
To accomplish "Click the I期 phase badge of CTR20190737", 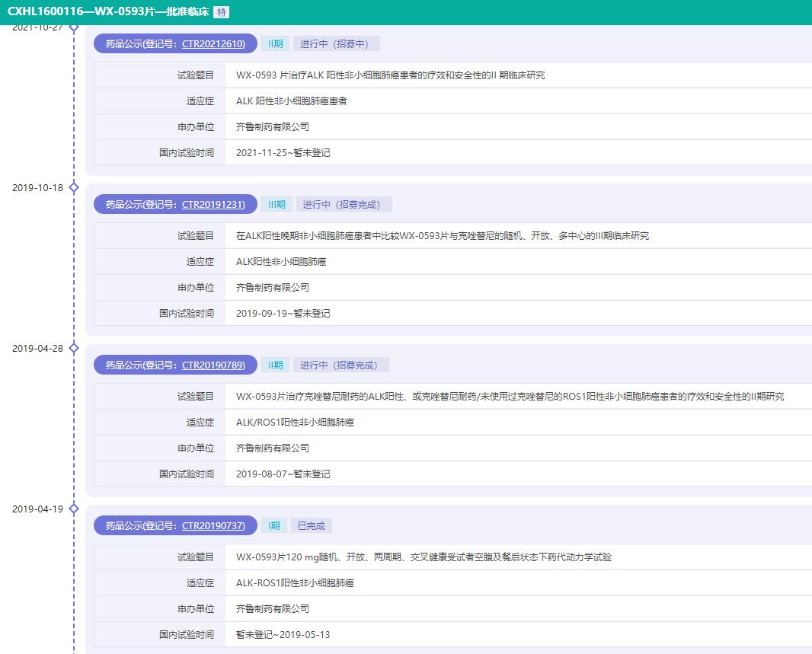I will point(275,525).
